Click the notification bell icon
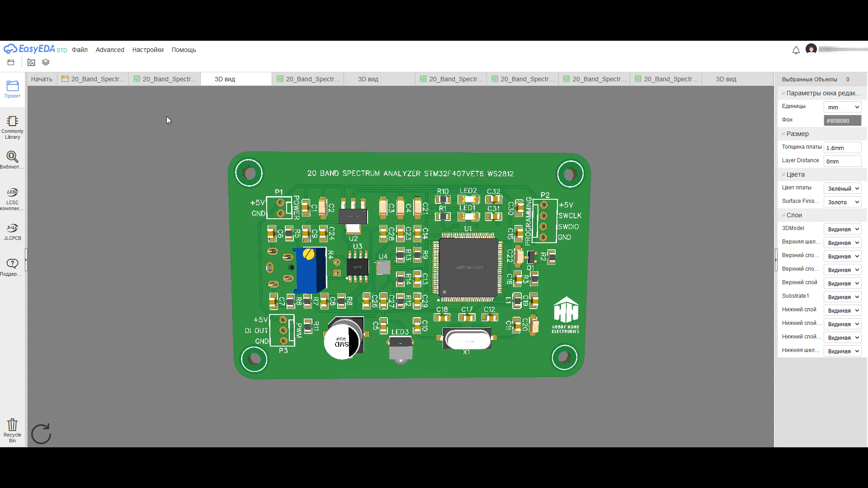The height and width of the screenshot is (488, 868). pos(796,50)
